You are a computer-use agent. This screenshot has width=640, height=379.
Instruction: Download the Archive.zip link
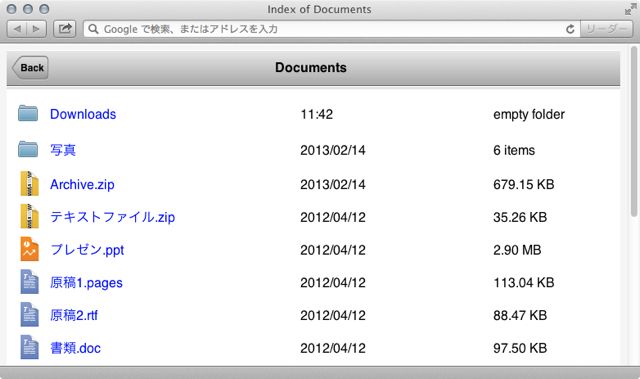click(82, 185)
